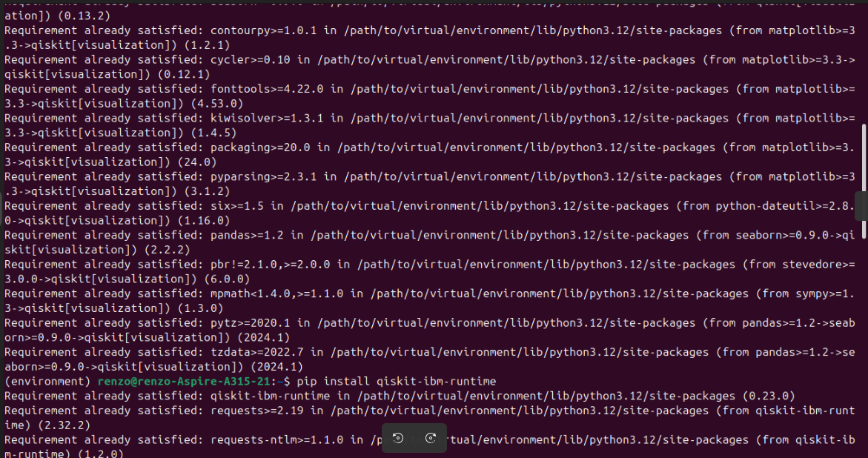
Task: Click '(from python-dateutil>=2.8.' on six line
Action: [x=765, y=206]
